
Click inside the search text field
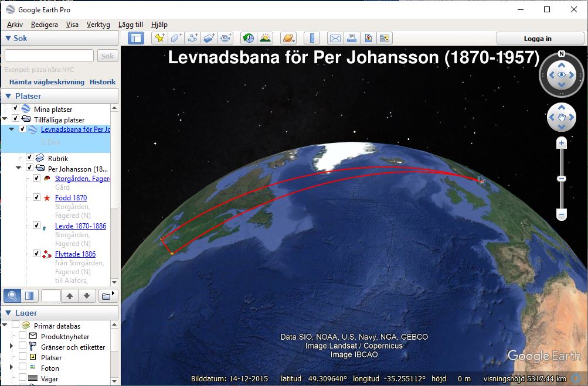pyautogui.click(x=49, y=56)
